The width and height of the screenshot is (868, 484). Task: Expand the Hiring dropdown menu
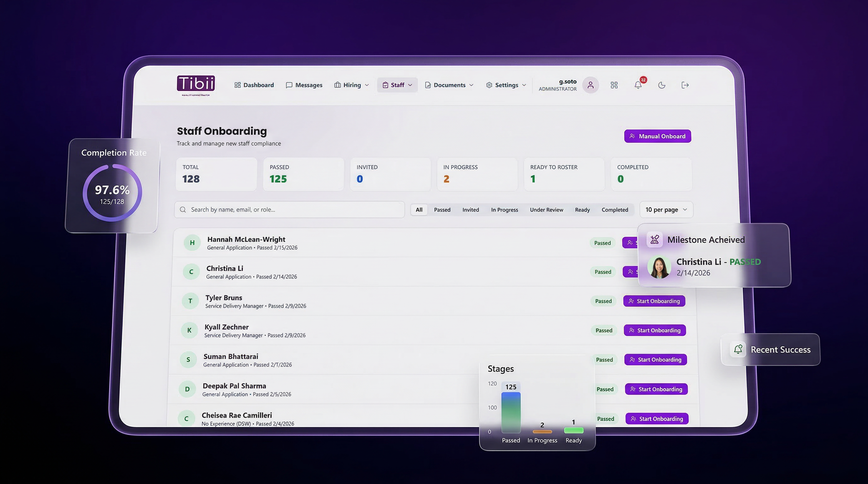(351, 85)
